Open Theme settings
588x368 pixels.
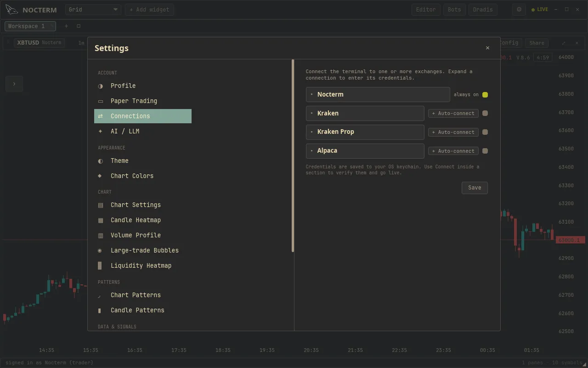[143, 161]
